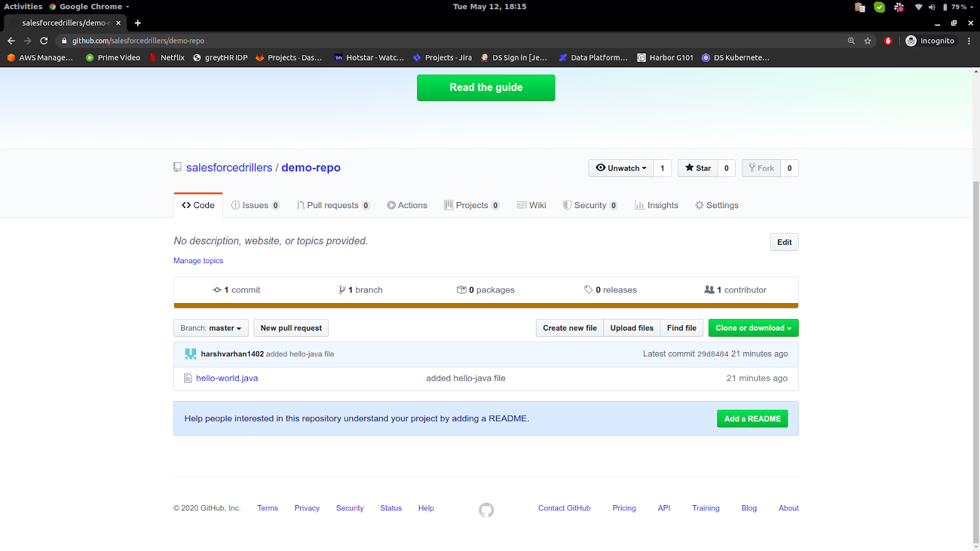Open commit 29d8484 link
The image size is (980, 551).
click(x=713, y=354)
